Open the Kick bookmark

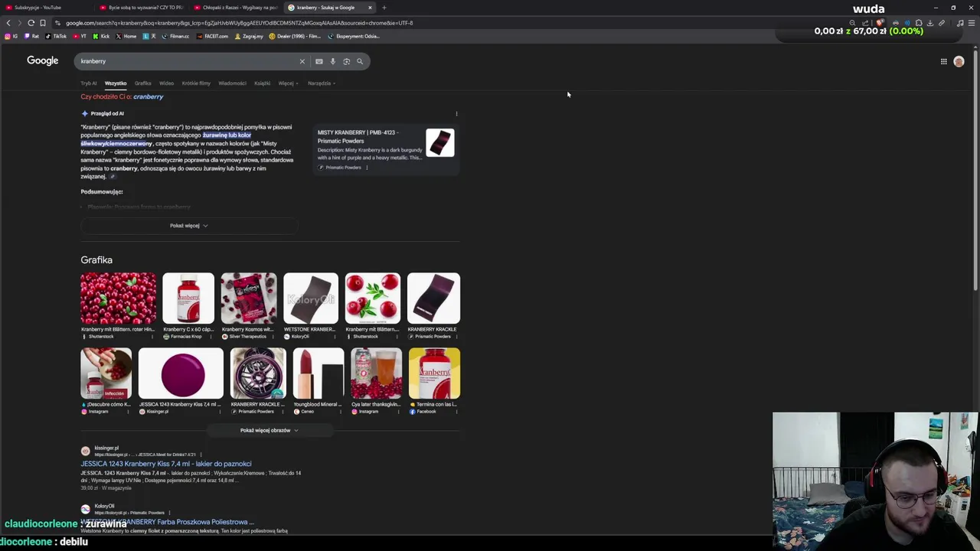point(101,36)
